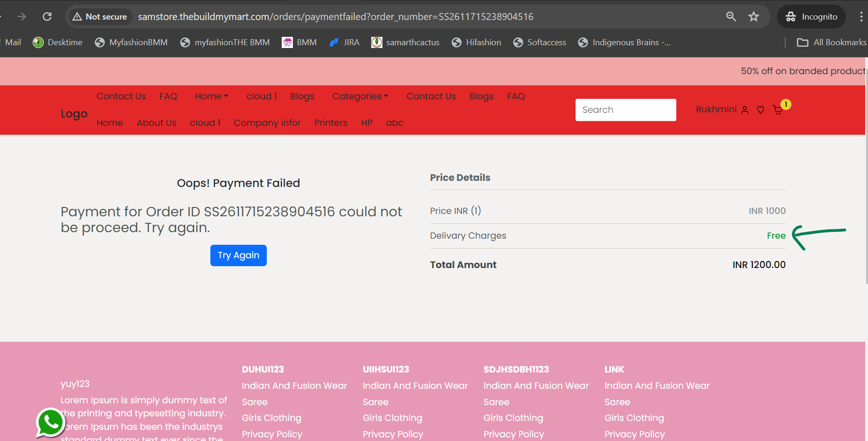The image size is (868, 441).
Task: Open the wishlist heart icon
Action: pyautogui.click(x=761, y=110)
